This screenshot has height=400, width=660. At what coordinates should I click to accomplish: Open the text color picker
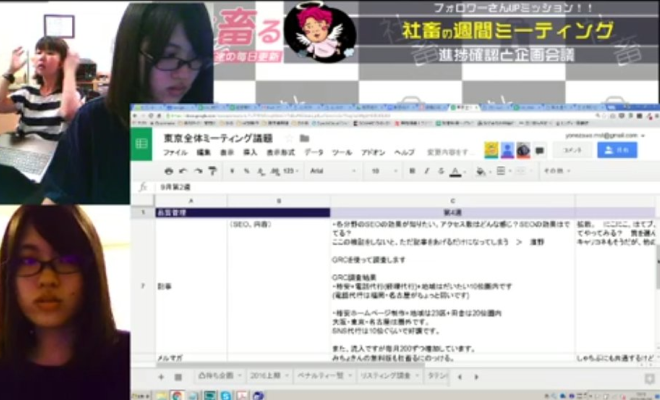[455, 171]
